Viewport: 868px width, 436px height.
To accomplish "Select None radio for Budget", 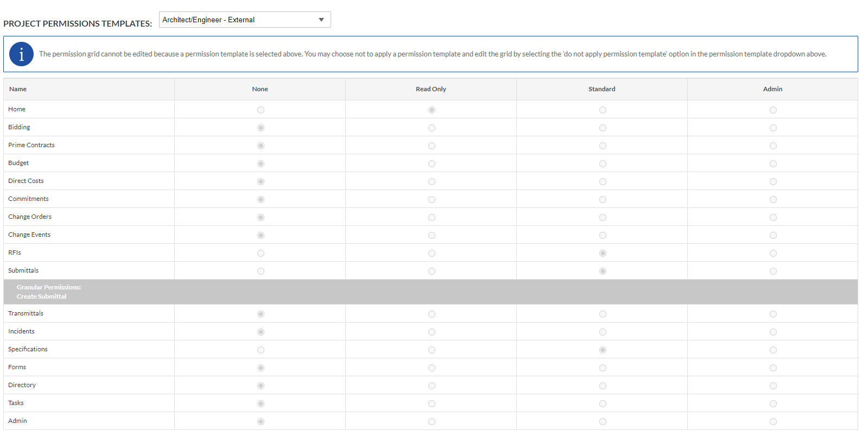I will pos(261,163).
